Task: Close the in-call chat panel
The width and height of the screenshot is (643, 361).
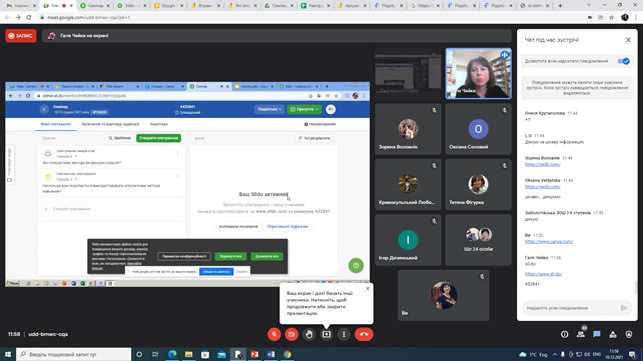Action: (628, 40)
